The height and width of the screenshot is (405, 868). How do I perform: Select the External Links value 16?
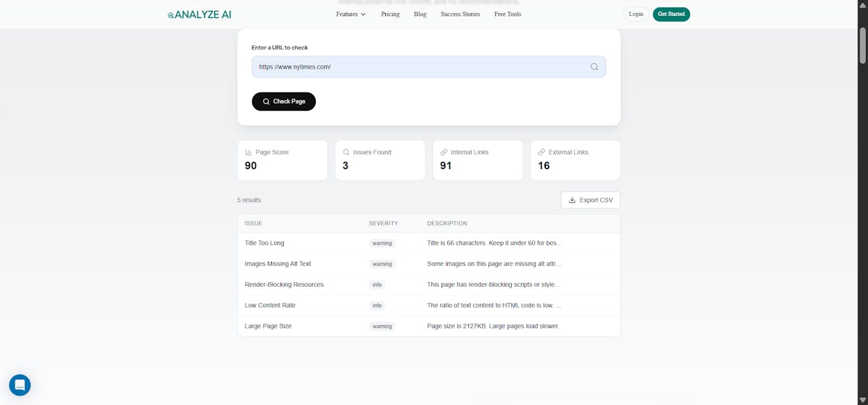pyautogui.click(x=544, y=165)
